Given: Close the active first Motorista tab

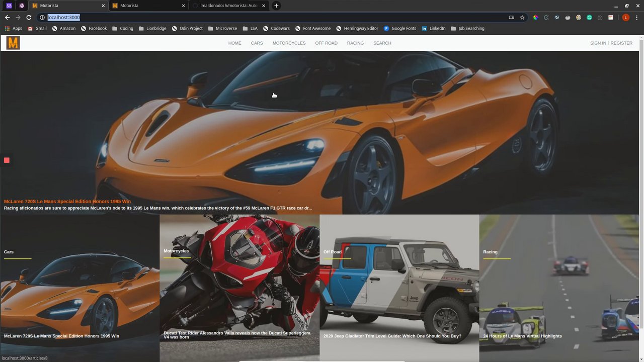Looking at the screenshot, I should (x=103, y=6).
